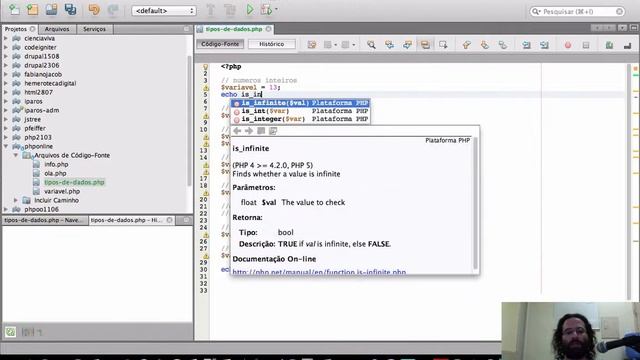Switch to the Projetos tab
Screen dimensions: 640x360
(16, 29)
